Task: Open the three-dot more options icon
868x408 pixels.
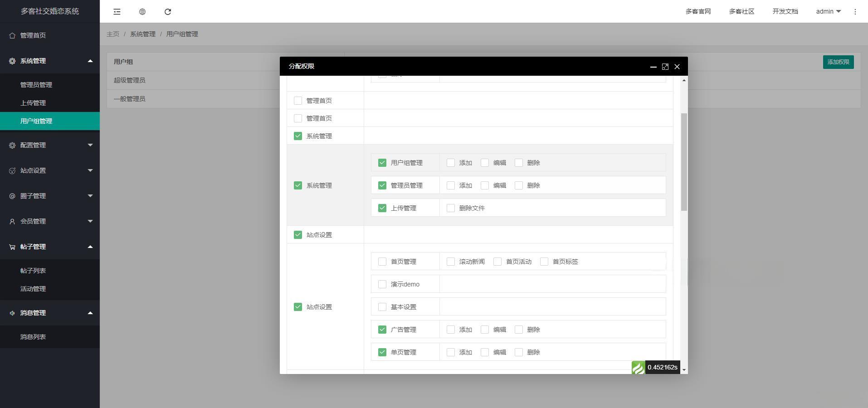Action: coord(855,12)
